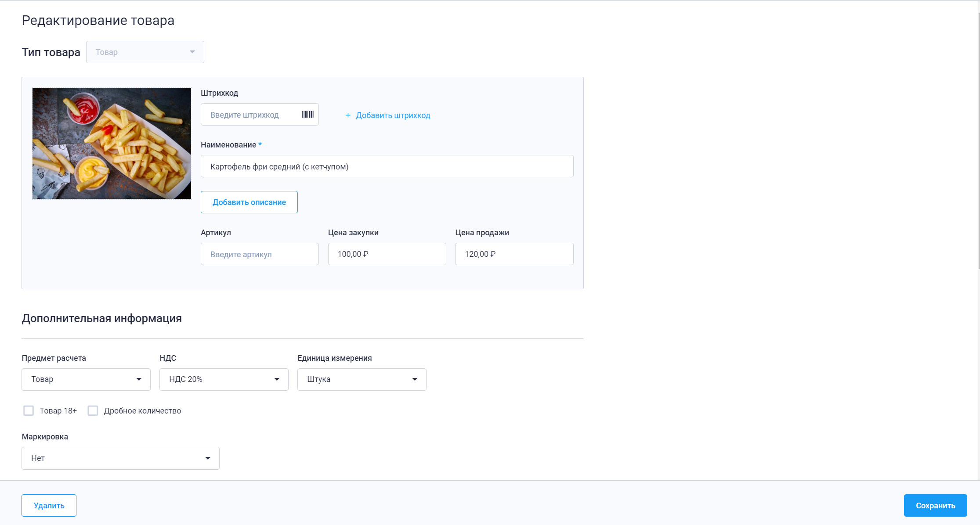Click the Добавить описание button
The width and height of the screenshot is (980, 525).
[249, 202]
